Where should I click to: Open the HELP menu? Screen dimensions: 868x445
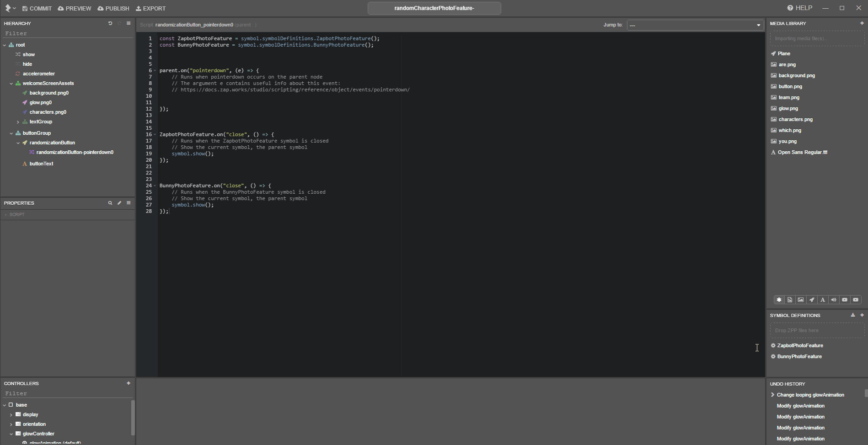(x=800, y=8)
